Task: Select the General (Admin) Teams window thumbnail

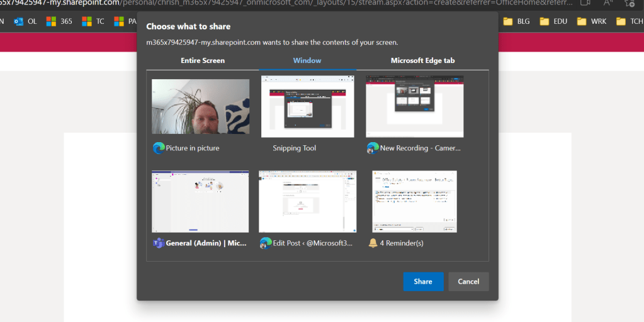Action: 200,201
